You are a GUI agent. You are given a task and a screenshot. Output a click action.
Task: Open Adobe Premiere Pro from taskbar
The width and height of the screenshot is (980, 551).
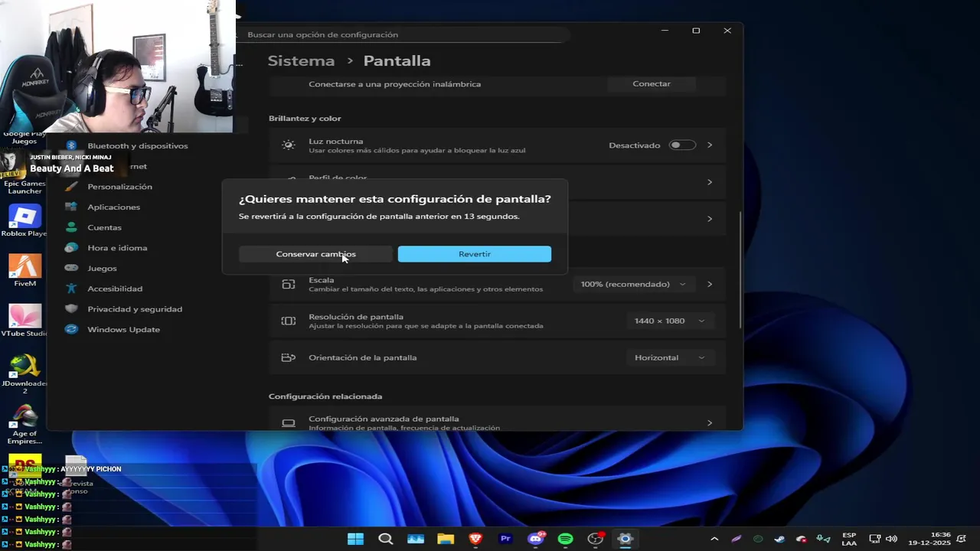505,539
